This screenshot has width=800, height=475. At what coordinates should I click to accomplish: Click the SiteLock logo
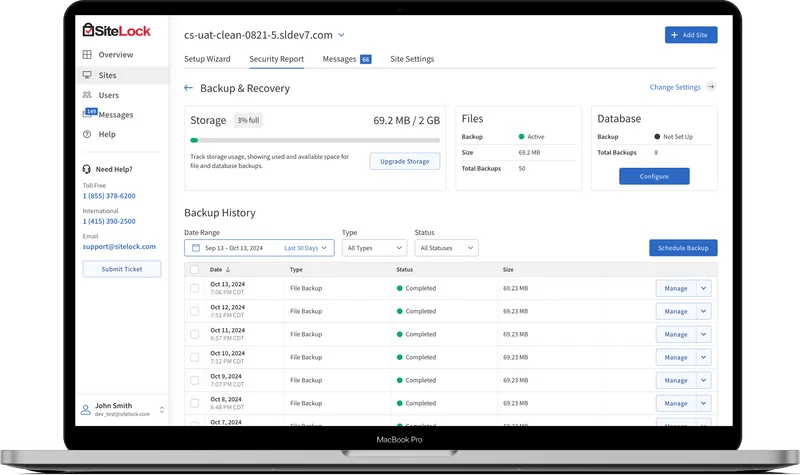(x=116, y=31)
